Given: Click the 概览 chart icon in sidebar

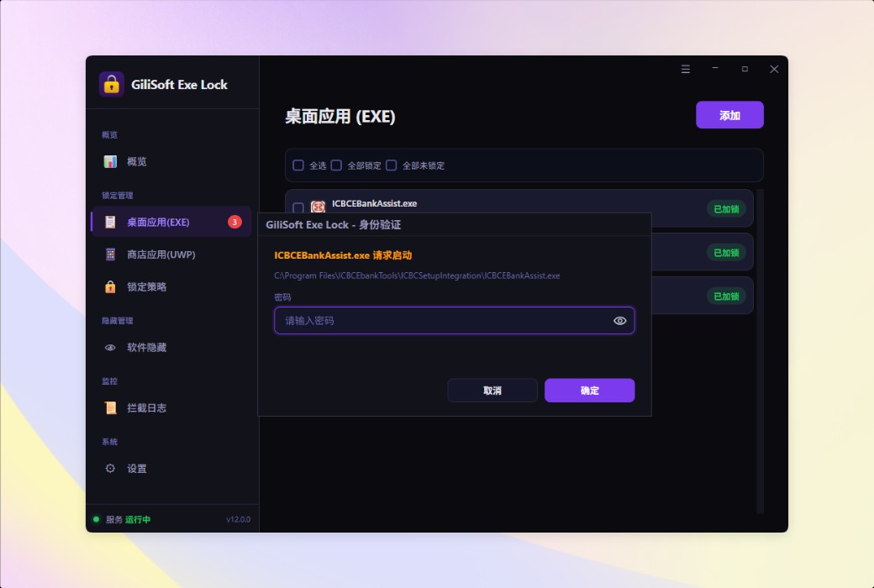Looking at the screenshot, I should click(110, 161).
